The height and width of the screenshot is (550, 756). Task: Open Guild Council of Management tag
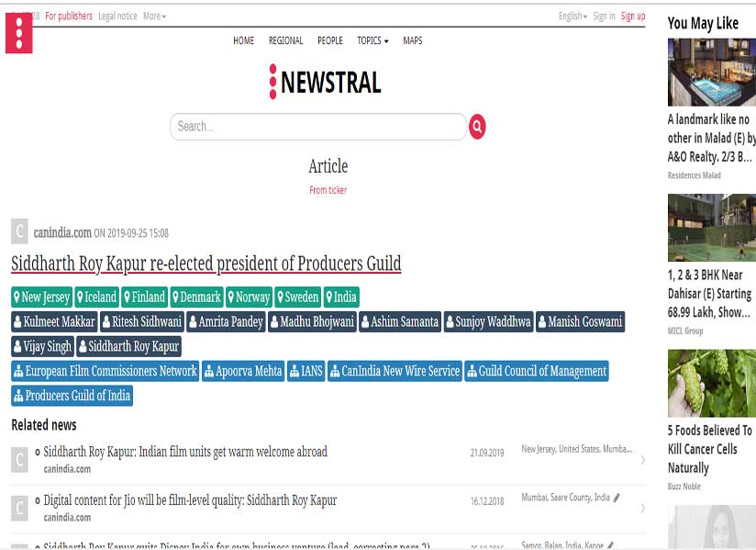(537, 371)
